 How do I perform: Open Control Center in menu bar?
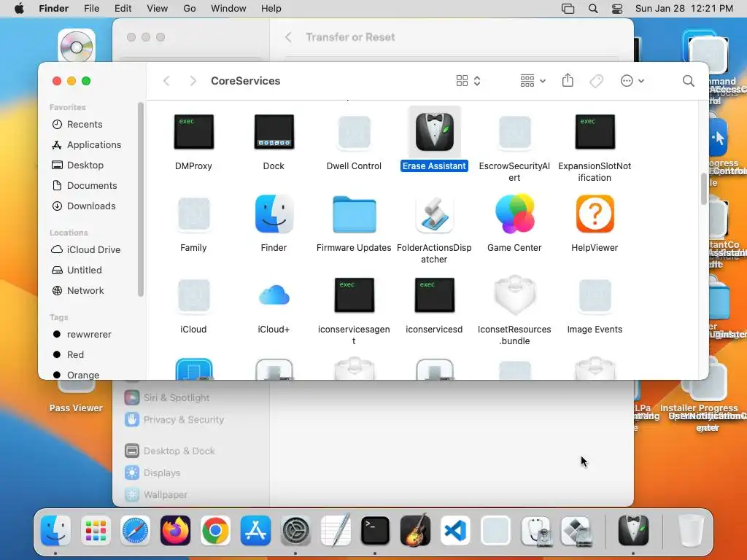617,9
